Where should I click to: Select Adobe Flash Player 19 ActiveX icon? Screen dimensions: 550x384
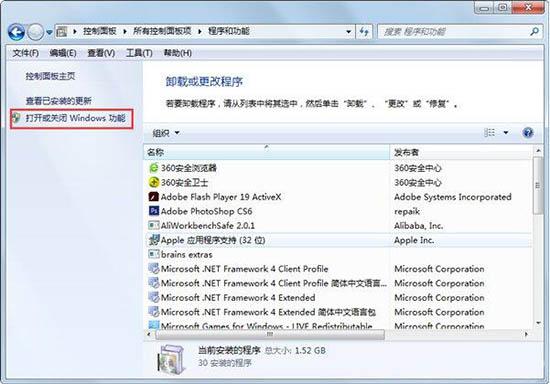[x=154, y=197]
